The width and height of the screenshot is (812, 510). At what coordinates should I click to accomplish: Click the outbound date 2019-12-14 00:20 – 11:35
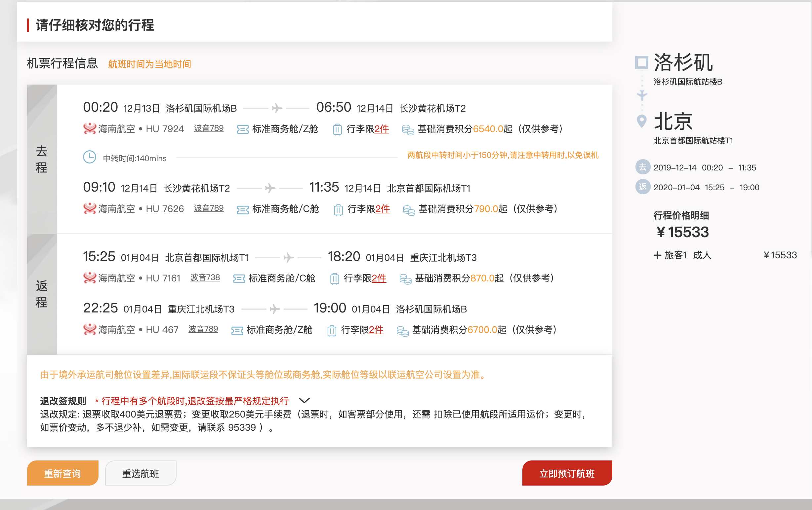[705, 167]
